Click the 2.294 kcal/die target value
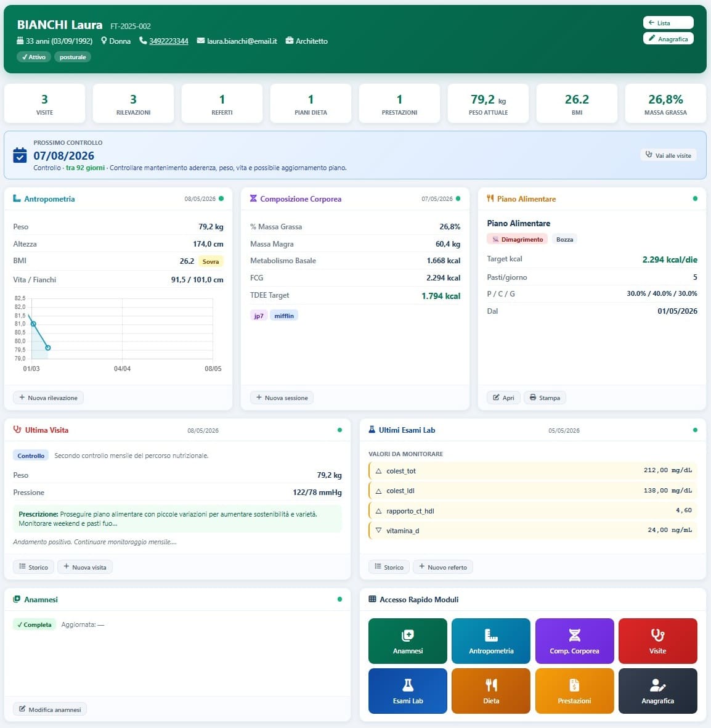Viewport: 711px width, 728px height. (x=670, y=260)
